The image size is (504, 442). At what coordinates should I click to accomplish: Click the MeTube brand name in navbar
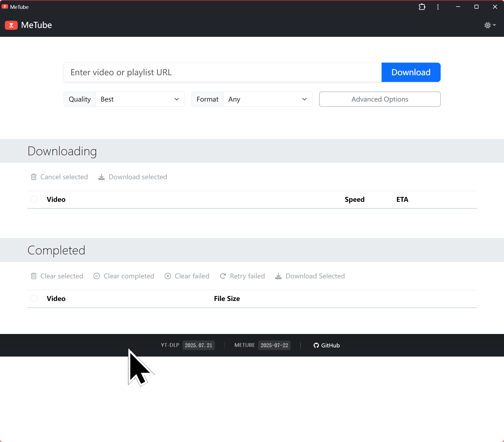(x=37, y=25)
